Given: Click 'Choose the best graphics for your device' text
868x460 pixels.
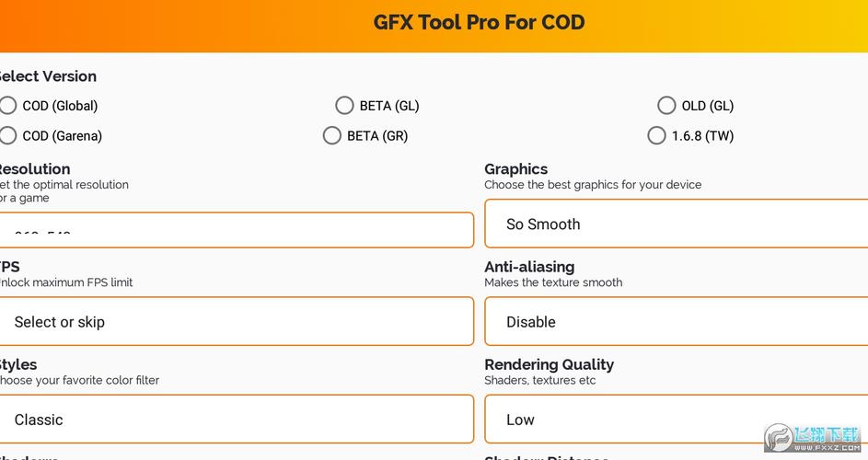Looking at the screenshot, I should pos(593,185).
